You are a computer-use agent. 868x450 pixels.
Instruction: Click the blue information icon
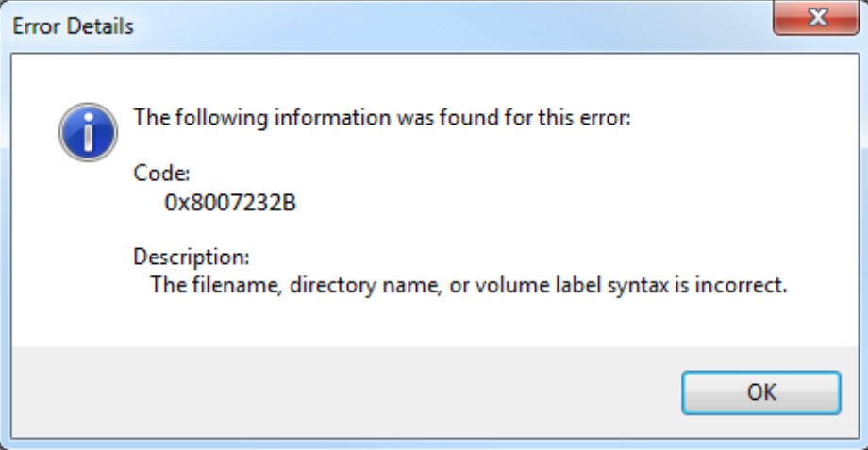(x=88, y=132)
